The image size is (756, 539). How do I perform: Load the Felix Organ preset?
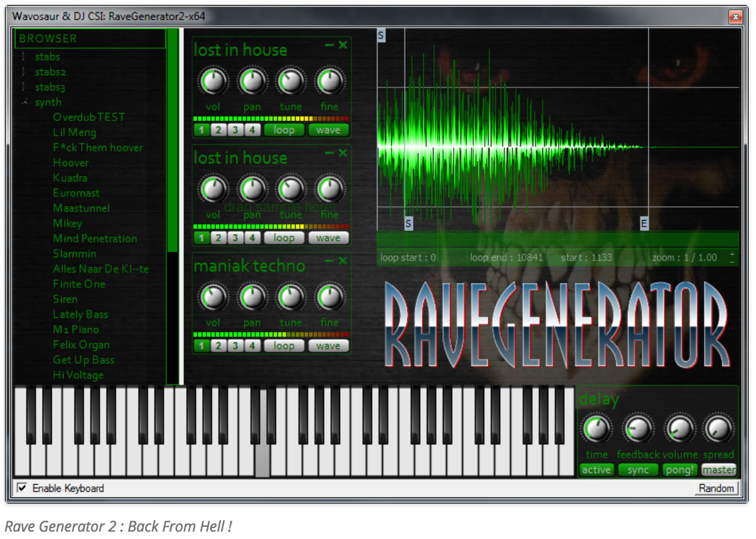point(81,345)
